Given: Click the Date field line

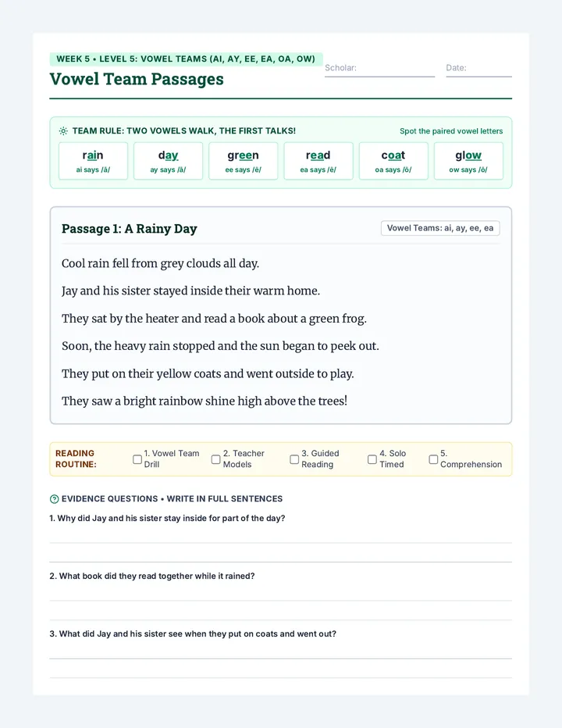Looking at the screenshot, I should [479, 68].
